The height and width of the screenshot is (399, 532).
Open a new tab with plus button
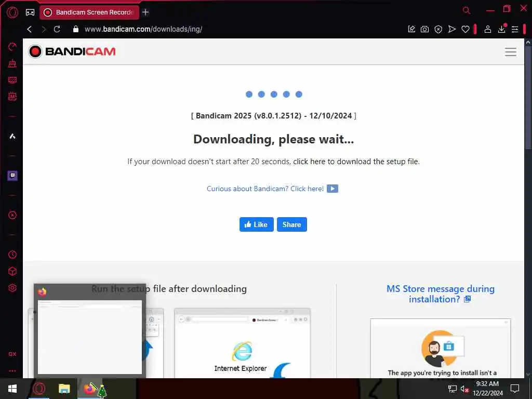(x=145, y=12)
